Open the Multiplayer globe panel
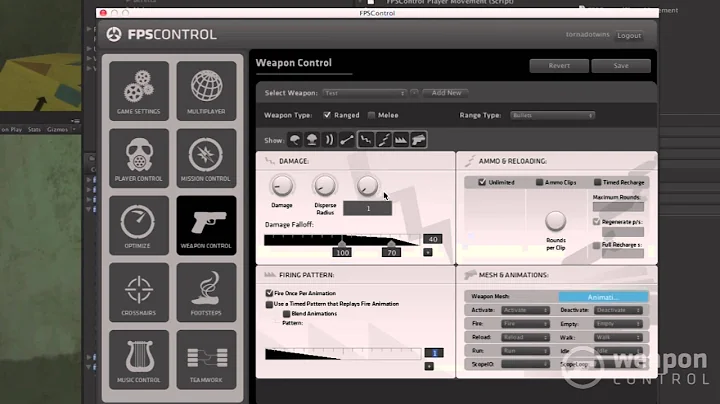The image size is (720, 404). point(206,91)
